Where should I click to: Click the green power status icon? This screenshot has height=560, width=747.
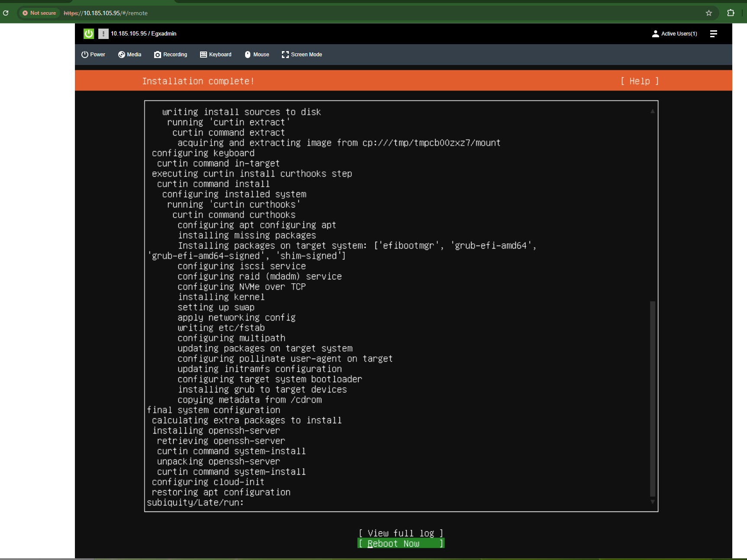coord(89,34)
